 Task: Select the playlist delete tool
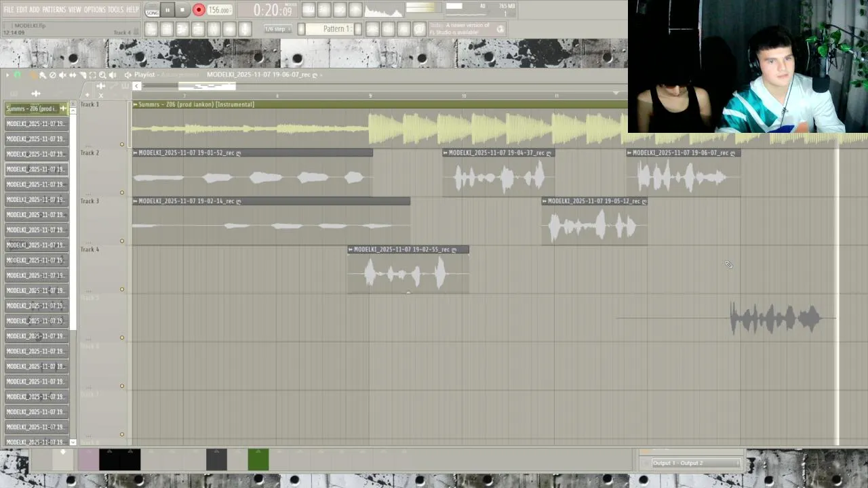[x=53, y=75]
